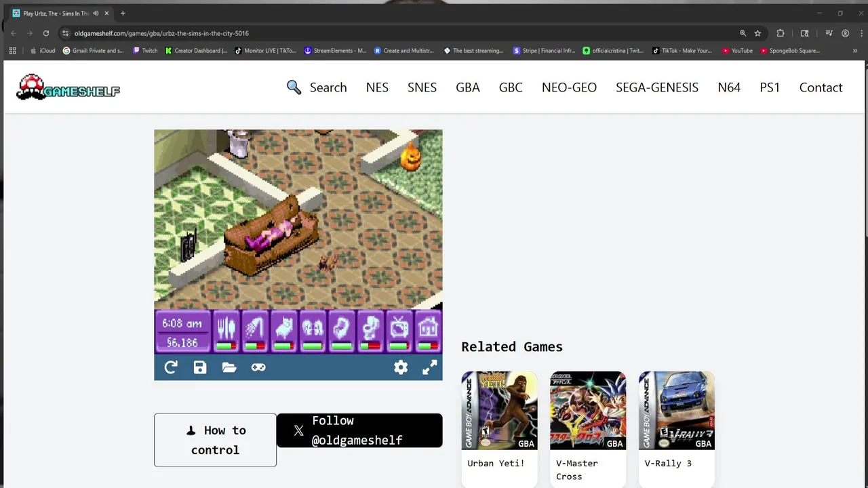Viewport: 868px width, 488px height.
Task: Open the Urban Yeti! game cover
Action: tap(500, 410)
